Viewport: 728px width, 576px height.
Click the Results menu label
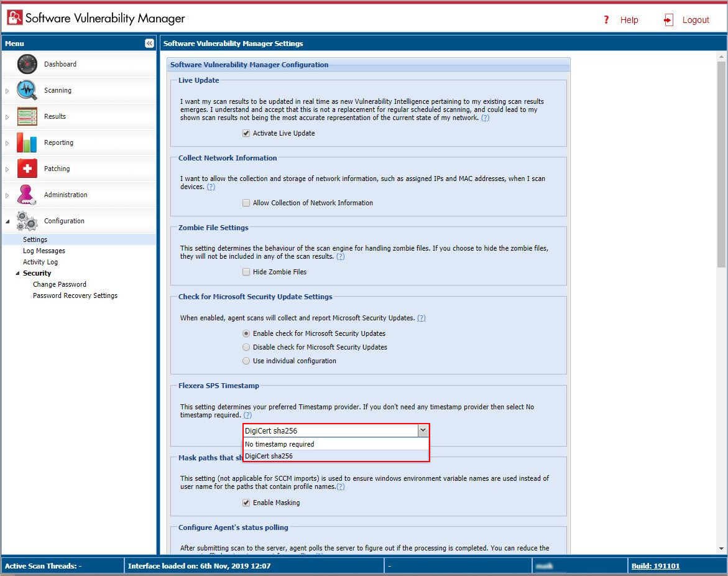click(55, 116)
